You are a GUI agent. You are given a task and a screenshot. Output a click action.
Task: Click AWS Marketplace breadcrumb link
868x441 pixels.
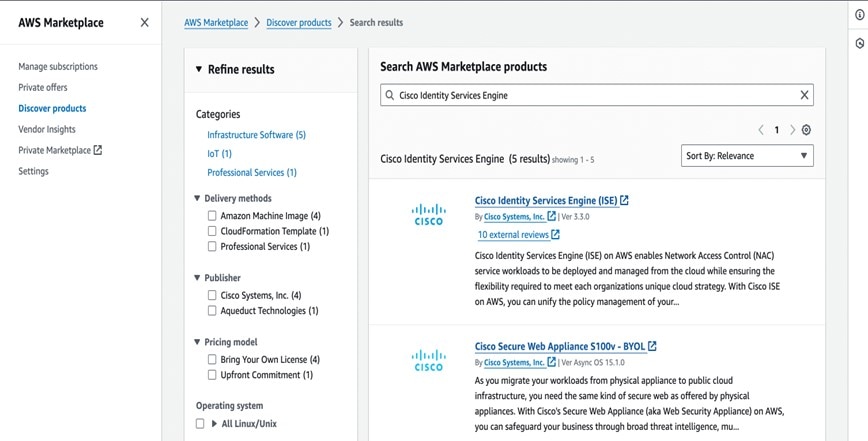216,23
